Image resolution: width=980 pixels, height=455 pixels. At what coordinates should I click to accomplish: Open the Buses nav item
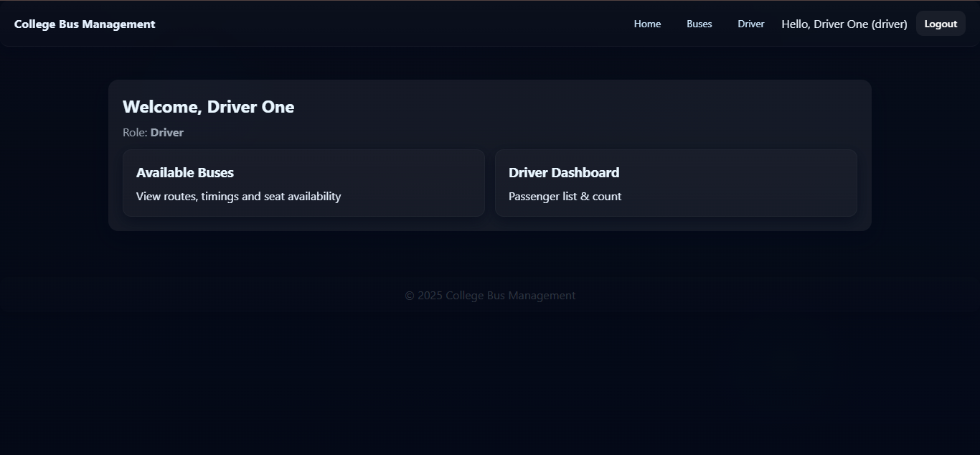click(x=699, y=24)
